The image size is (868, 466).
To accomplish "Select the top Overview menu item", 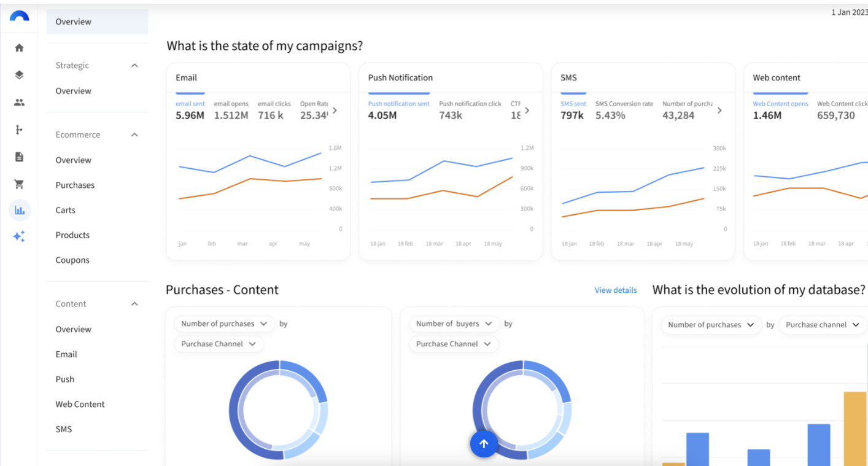I will [97, 21].
